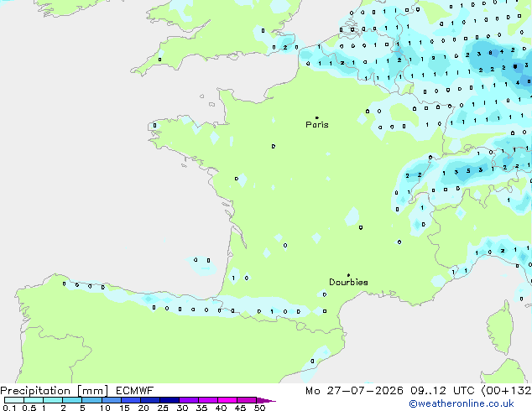Select the 'Precipitation [mm]' title text
Screen dimensions: 532x411
[x=54, y=391]
